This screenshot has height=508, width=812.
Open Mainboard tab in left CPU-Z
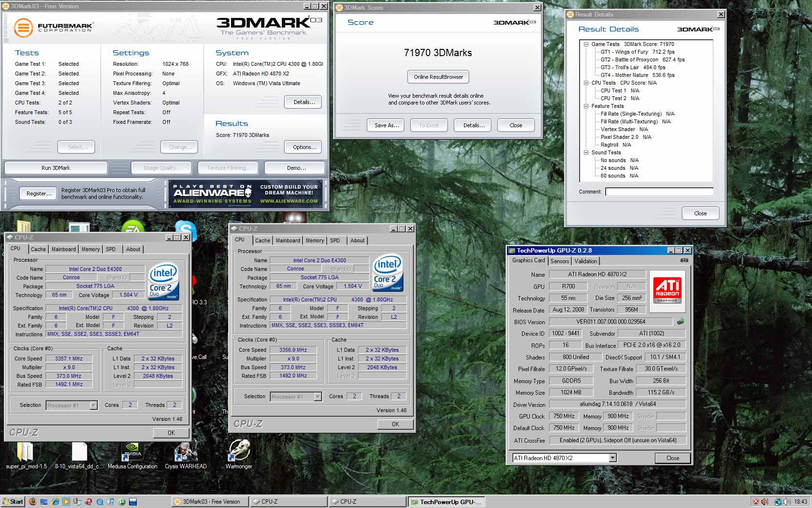point(64,249)
